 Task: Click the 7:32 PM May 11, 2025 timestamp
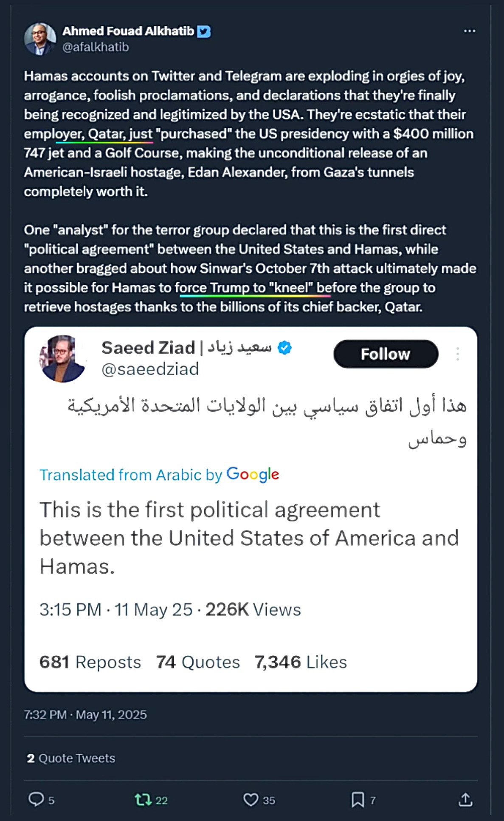pos(85,714)
